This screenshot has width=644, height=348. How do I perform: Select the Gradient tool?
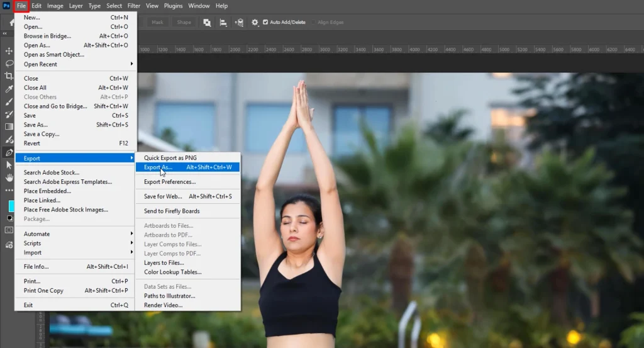point(9,127)
